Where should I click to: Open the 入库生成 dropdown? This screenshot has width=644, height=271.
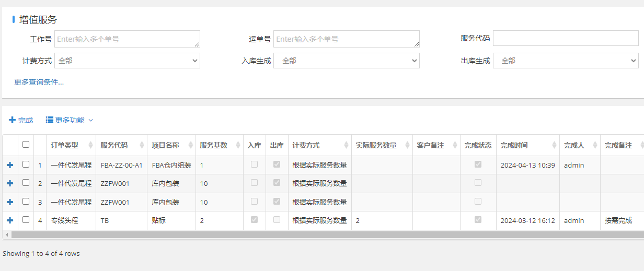coord(346,61)
